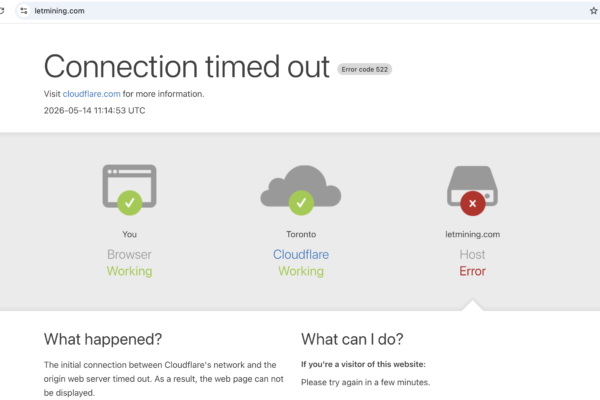The width and height of the screenshot is (600, 400).
Task: Click the green checkmark on the browser icon
Action: click(130, 202)
